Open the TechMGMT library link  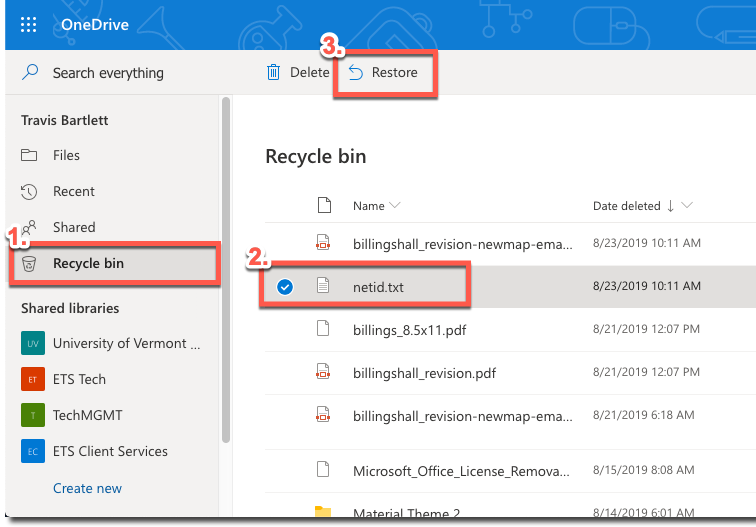(x=87, y=415)
